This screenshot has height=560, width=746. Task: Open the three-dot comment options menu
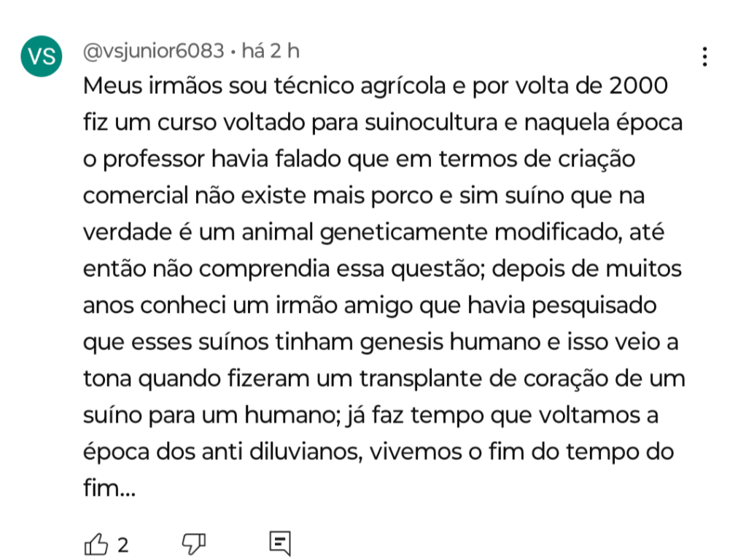(x=704, y=57)
